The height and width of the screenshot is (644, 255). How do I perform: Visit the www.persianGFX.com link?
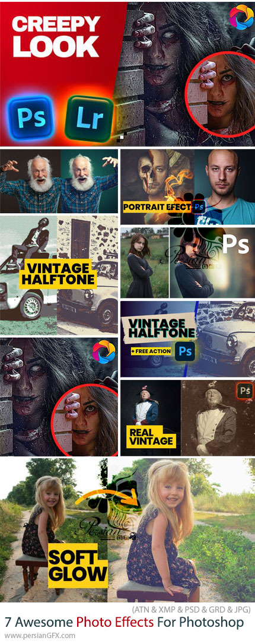click(38, 636)
